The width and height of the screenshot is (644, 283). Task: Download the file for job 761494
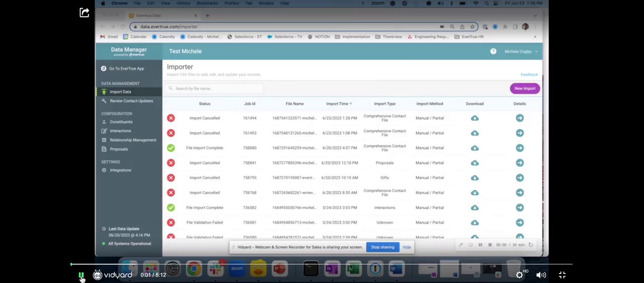click(x=474, y=118)
